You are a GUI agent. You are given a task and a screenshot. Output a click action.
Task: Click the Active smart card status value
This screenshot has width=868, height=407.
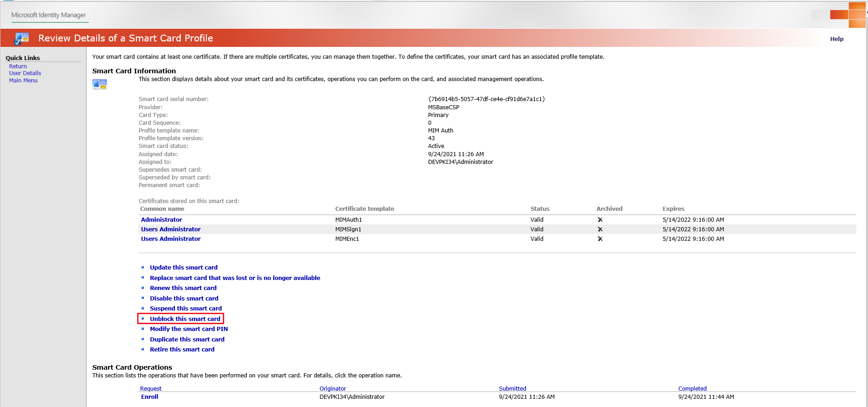(x=436, y=146)
